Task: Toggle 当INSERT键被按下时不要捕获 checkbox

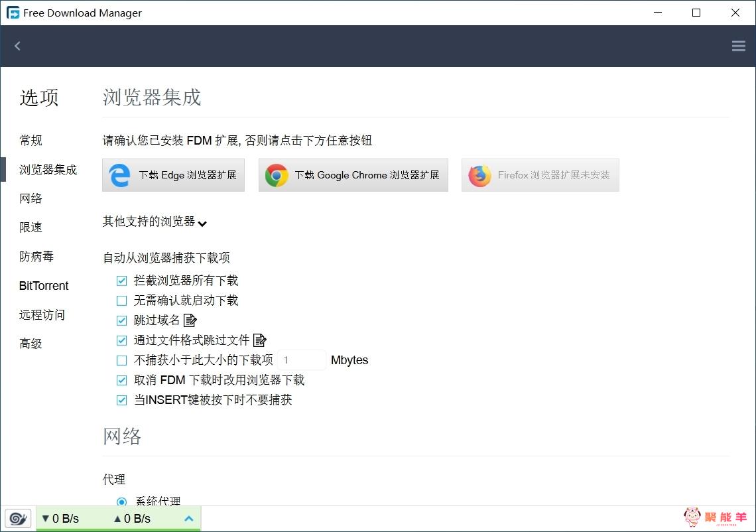Action: (x=122, y=400)
